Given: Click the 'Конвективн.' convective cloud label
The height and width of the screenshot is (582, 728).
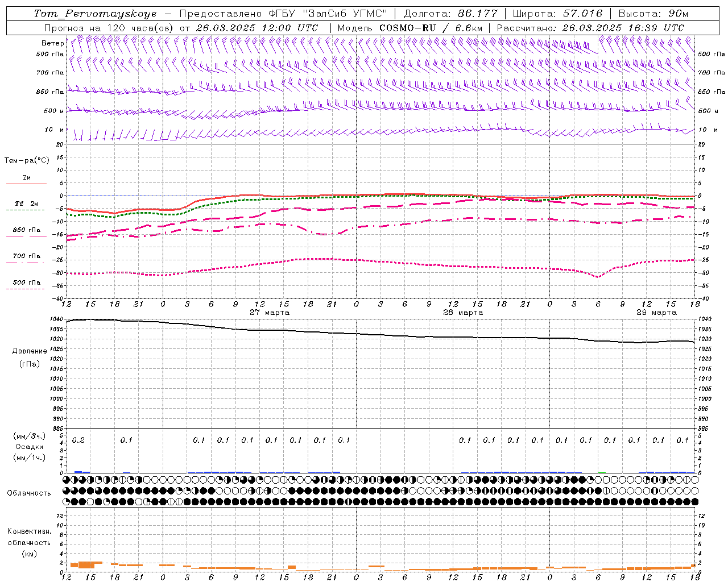Looking at the screenshot, I should 30,531.
